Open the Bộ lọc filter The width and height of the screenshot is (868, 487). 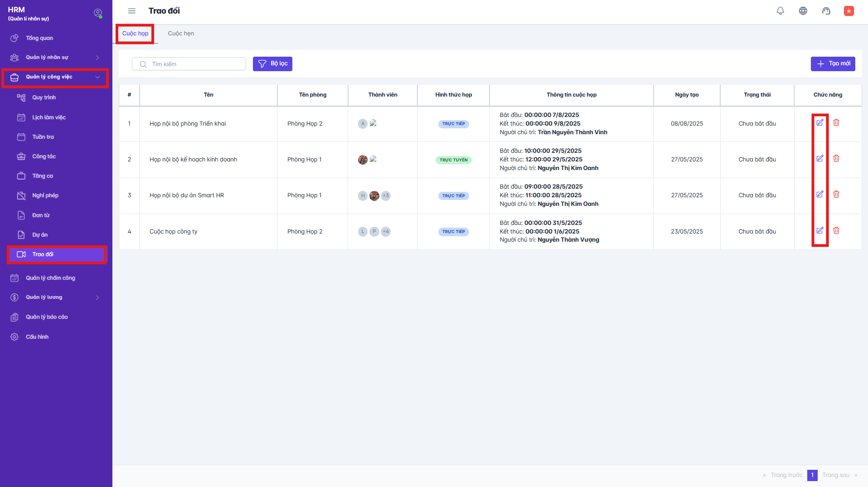pyautogui.click(x=272, y=63)
